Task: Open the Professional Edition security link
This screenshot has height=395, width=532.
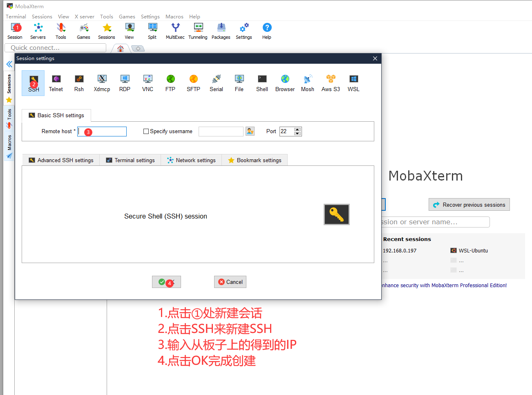Action: pos(444,286)
